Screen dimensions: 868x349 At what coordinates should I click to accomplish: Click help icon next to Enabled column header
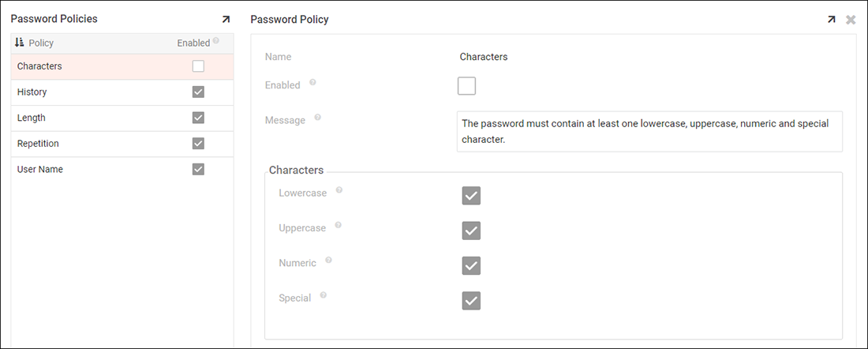215,41
